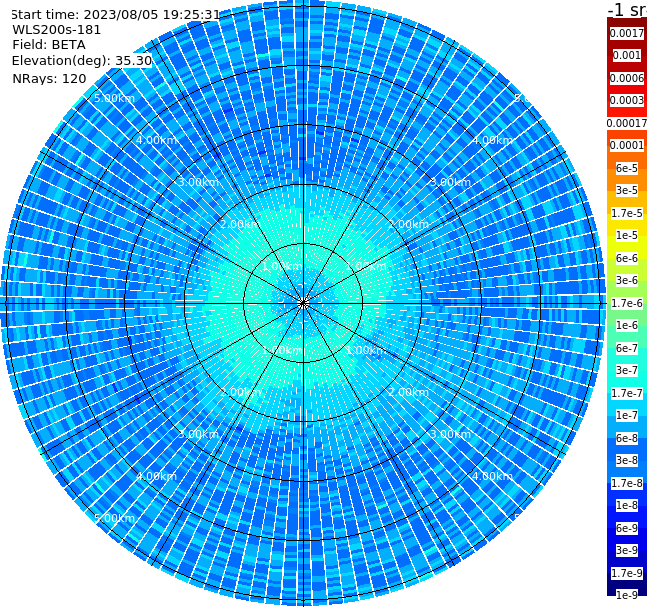Click the upper-left 5.00km range label
The image size is (647, 607).
114,98
